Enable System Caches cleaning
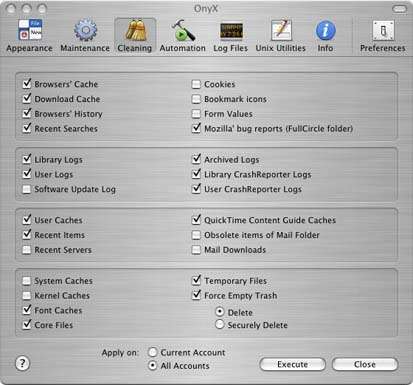 click(27, 281)
